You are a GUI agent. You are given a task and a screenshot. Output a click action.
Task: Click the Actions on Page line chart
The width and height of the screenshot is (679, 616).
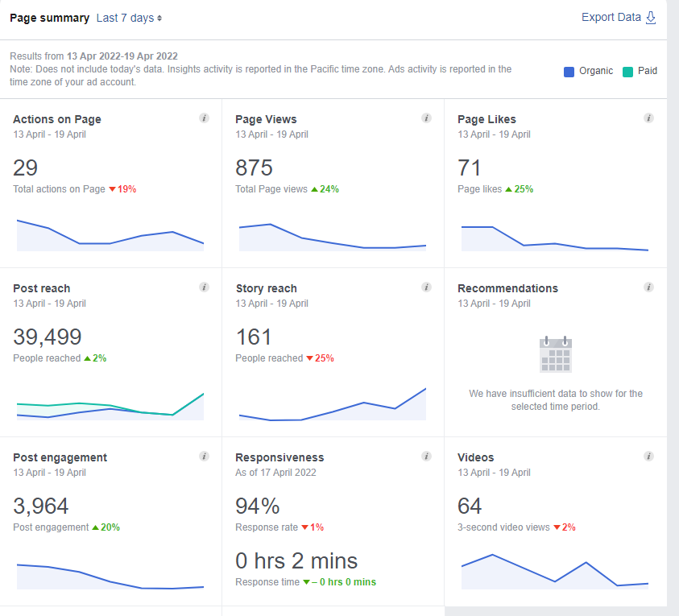coord(110,235)
